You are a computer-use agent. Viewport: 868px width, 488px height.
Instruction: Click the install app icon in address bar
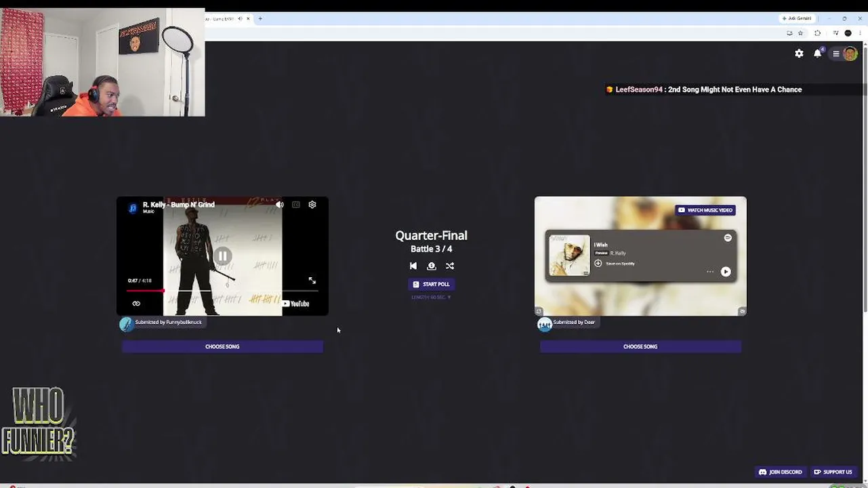coord(789,33)
